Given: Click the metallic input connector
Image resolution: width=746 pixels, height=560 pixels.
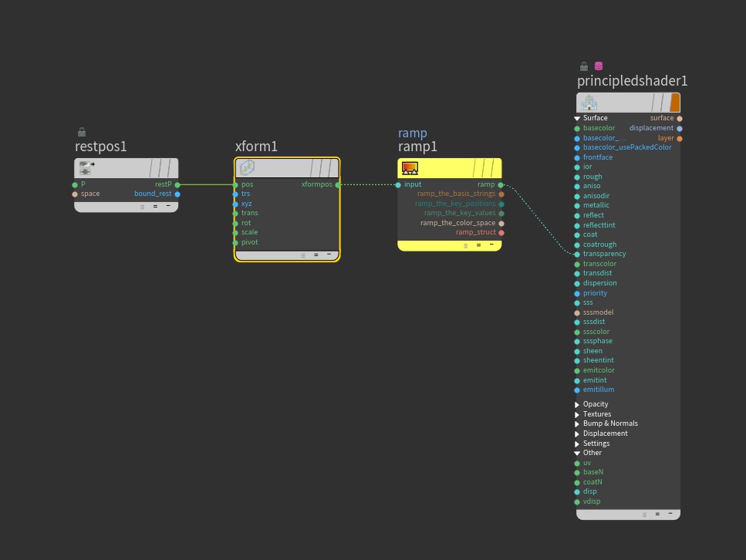Looking at the screenshot, I should tap(577, 206).
